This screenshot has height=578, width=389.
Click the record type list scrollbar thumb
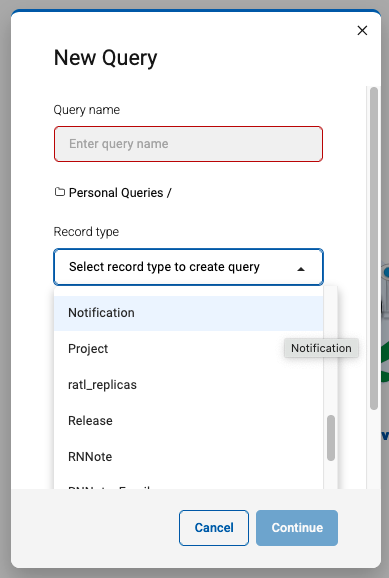pyautogui.click(x=331, y=438)
